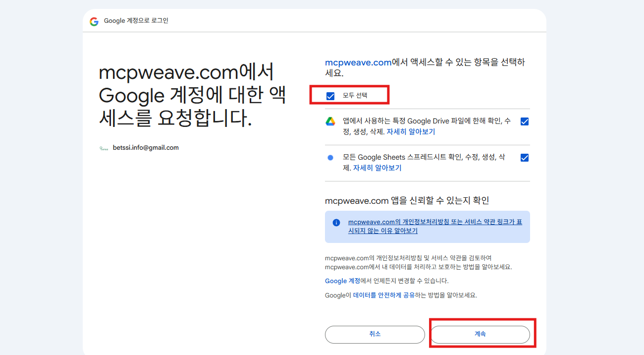Screen dimensions: 644x355
Task: Click the 계속 (Continue) button
Action: 480,334
